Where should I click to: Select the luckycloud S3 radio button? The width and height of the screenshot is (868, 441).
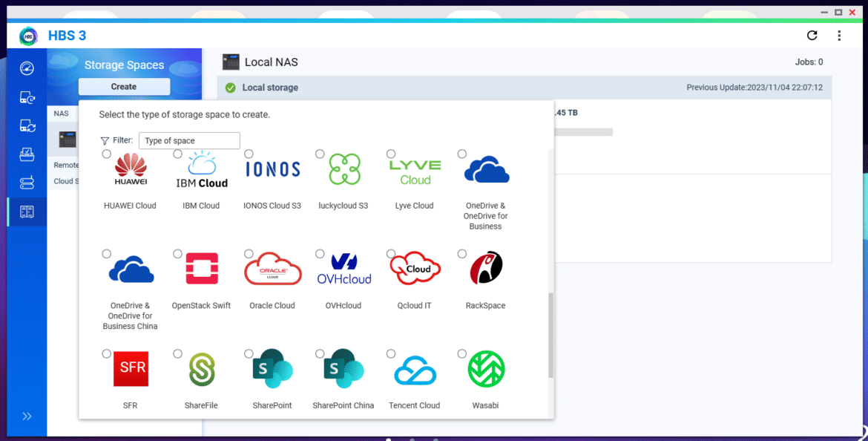tap(320, 154)
